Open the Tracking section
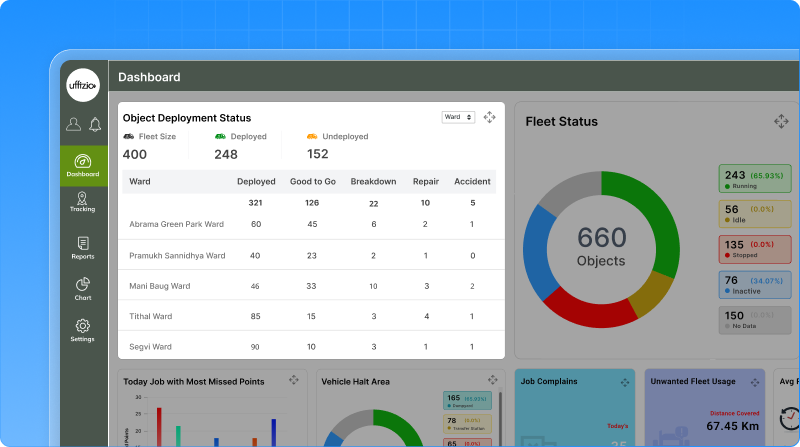This screenshot has width=800, height=447. pos(83,202)
